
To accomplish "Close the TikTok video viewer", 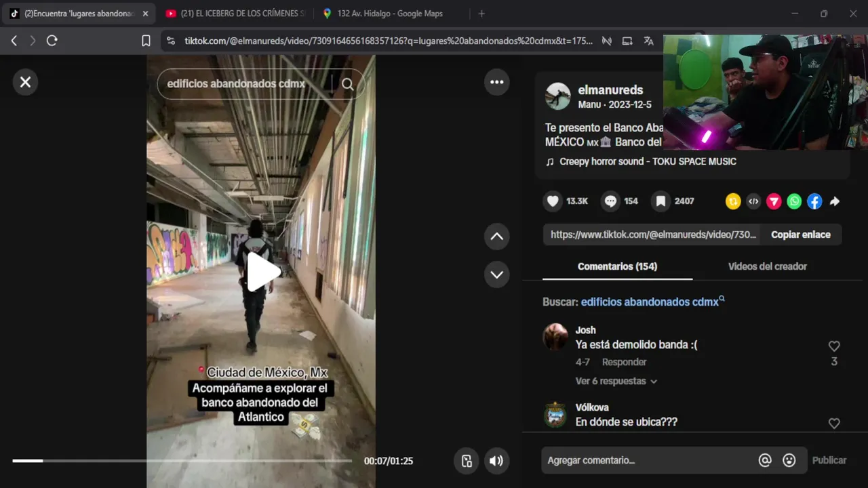I will pos(25,82).
